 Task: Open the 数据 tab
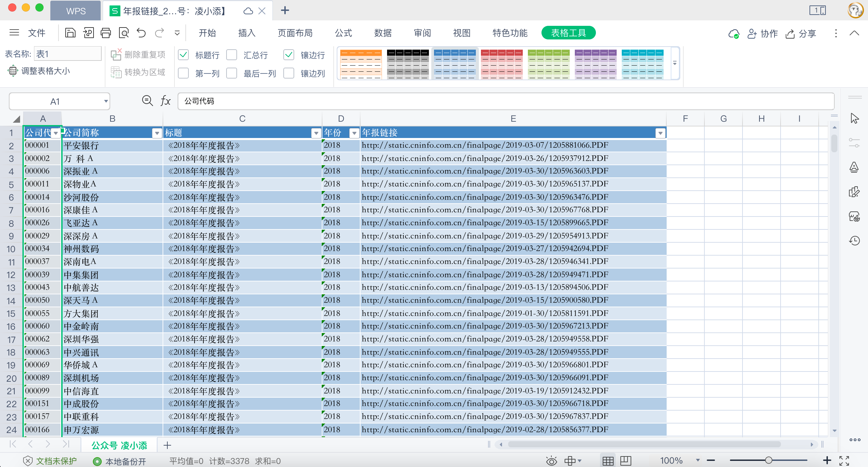(x=383, y=33)
